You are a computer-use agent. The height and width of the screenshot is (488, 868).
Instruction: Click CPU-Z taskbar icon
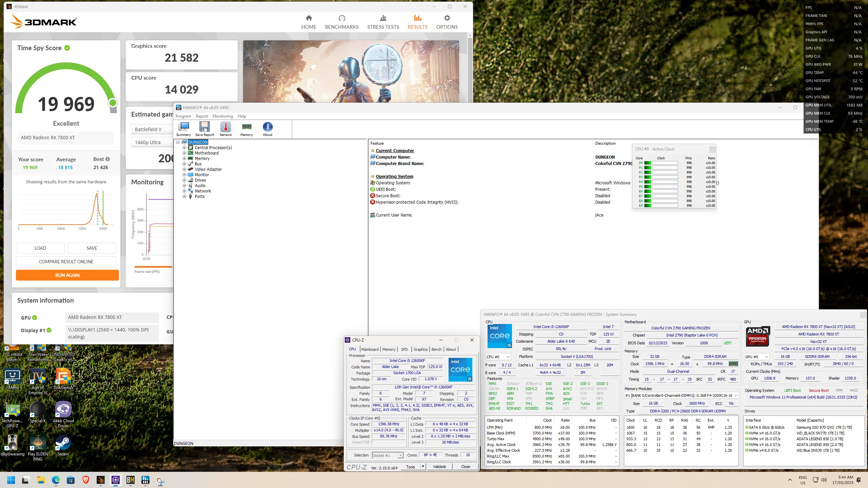click(x=116, y=480)
